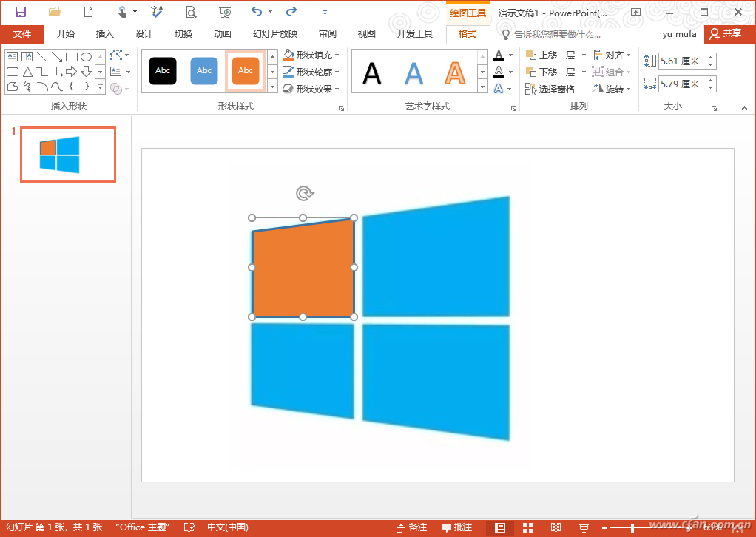Switch to the Design (设计) tab
Screen dimensions: 756x537
click(144, 34)
